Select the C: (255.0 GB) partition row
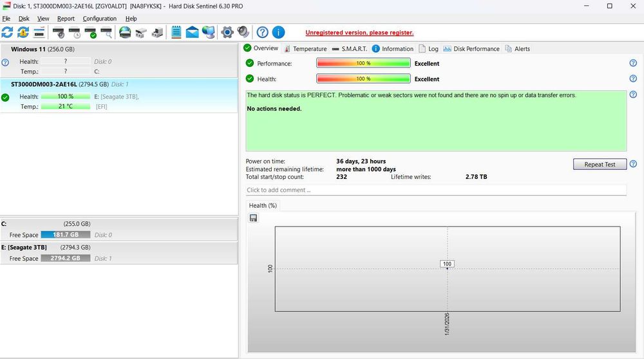This screenshot has height=359, width=644. coord(118,229)
